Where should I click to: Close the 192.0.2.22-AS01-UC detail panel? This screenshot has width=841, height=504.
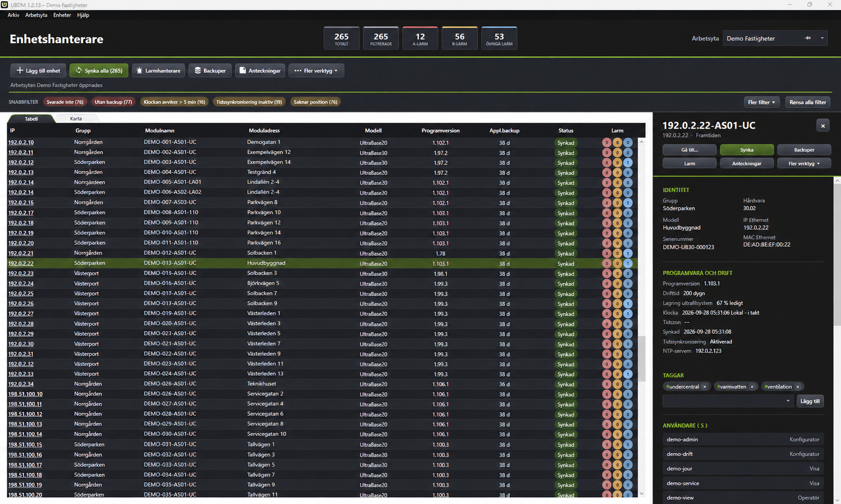point(823,126)
